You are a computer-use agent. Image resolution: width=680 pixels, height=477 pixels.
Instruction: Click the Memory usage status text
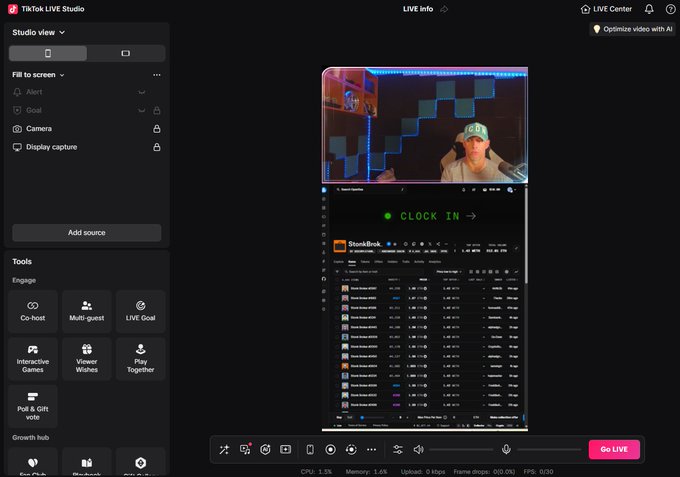tap(366, 472)
